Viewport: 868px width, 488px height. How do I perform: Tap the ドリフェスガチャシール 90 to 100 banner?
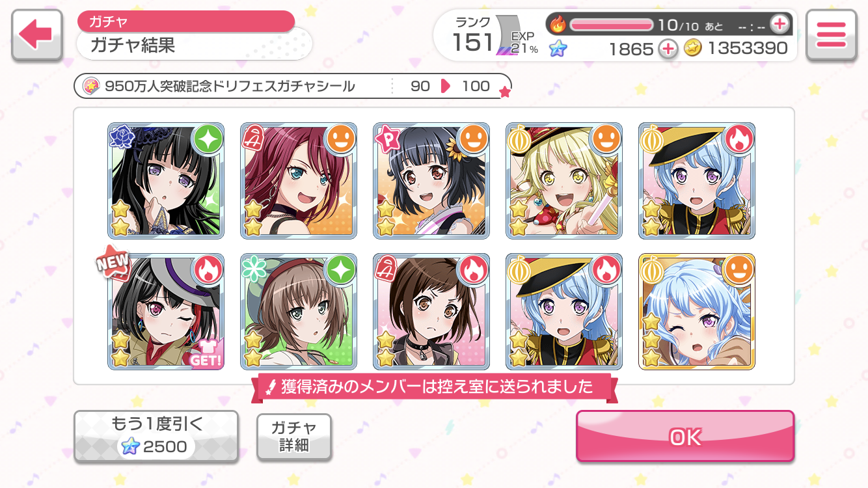[x=293, y=86]
